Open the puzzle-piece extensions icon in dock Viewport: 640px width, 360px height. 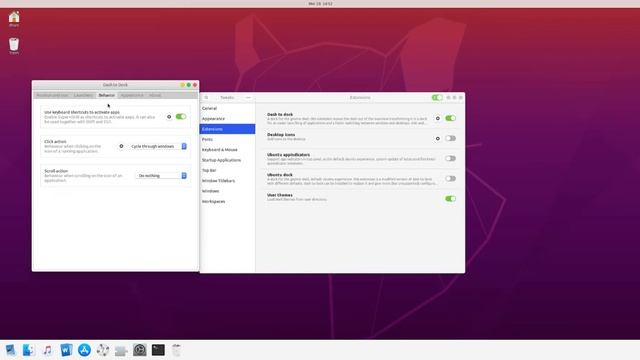121,350
